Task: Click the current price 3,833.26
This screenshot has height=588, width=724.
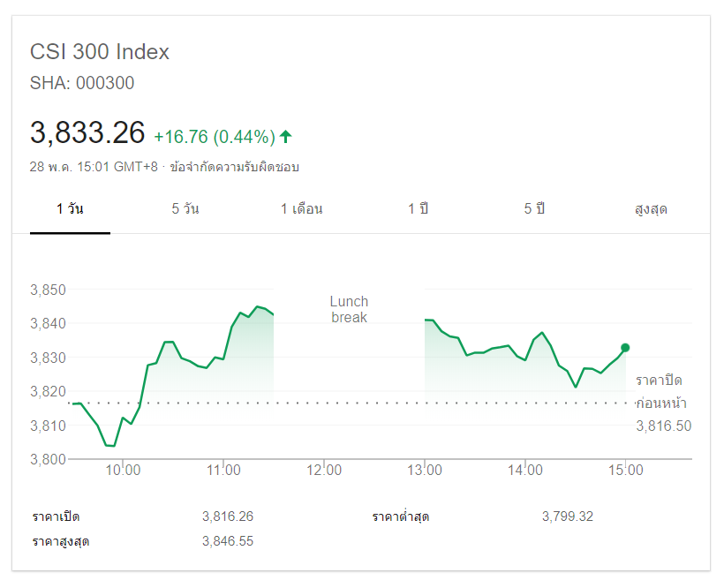Action: 87,133
